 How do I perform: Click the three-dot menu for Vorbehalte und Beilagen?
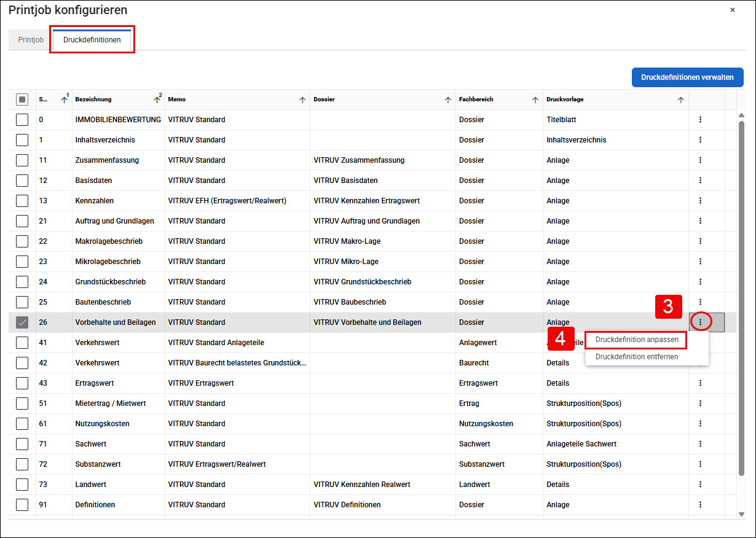pos(700,322)
